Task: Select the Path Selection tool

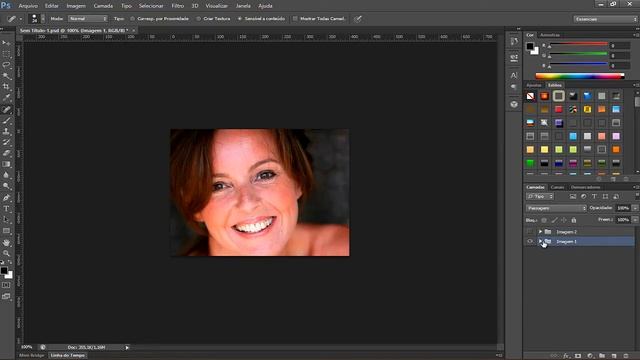Action: [x=6, y=220]
